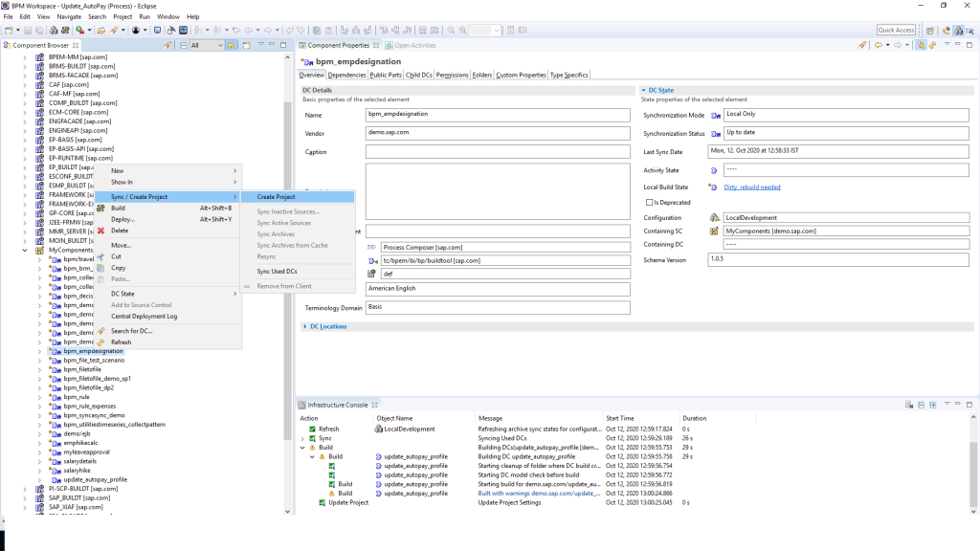Expand the BPEM-MM [sap.com] tree node
This screenshot has height=551, width=980.
pyautogui.click(x=25, y=56)
